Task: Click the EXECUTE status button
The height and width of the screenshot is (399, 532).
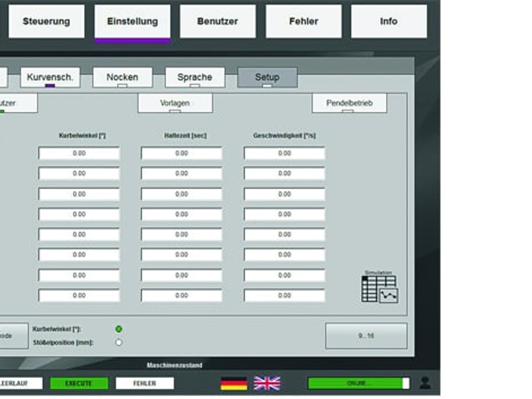Action: click(79, 383)
